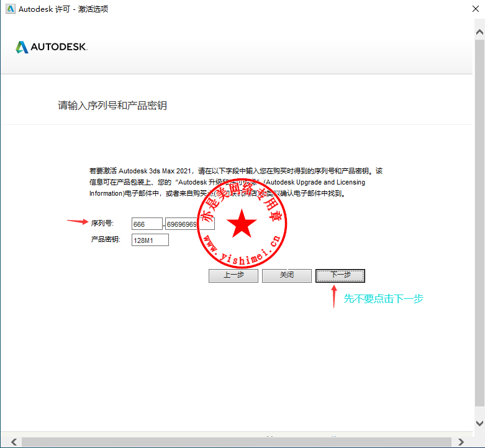Viewport: 485px width, 448px height.
Task: Click the 上一步 (Back) button
Action: click(233, 276)
